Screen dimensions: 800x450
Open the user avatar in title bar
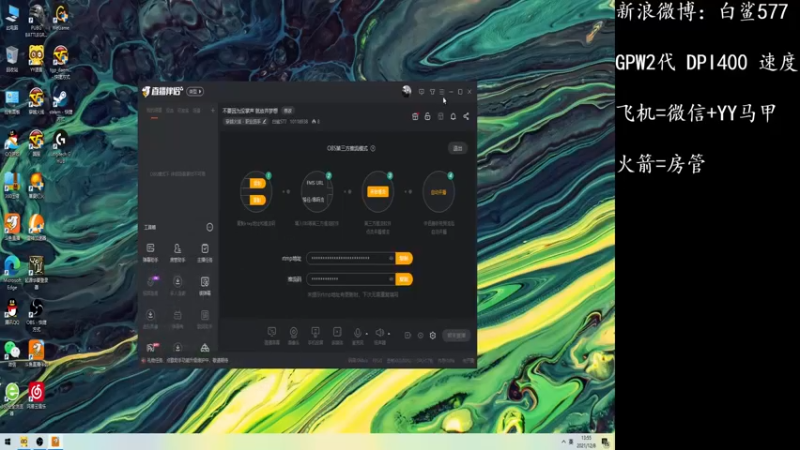[406, 91]
